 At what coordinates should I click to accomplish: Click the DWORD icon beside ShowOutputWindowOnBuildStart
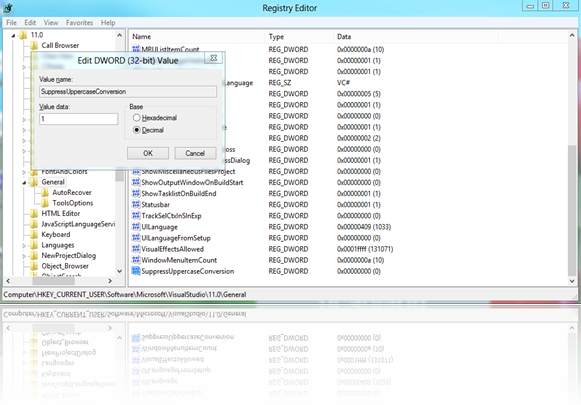click(x=136, y=182)
